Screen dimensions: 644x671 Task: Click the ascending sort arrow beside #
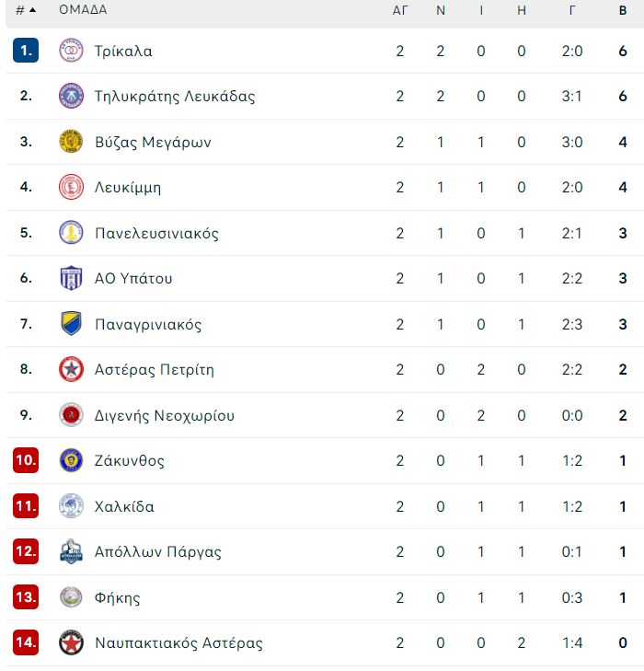32,10
